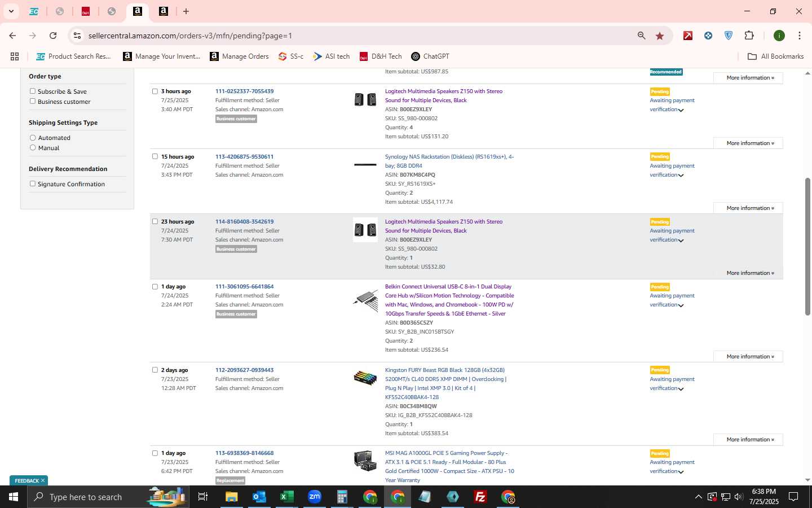The width and height of the screenshot is (812, 508).
Task: Select the Automated shipping settings radio
Action: point(33,138)
